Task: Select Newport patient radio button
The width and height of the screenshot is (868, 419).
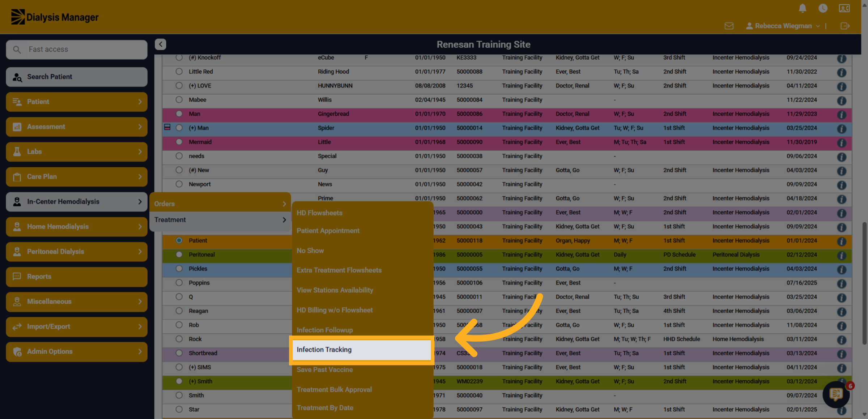Action: point(179,184)
